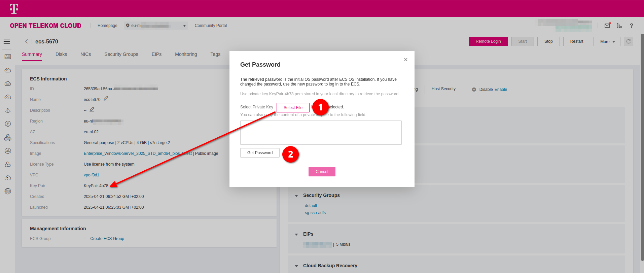
Task: Open the Create ECS Group link
Action: 107,239
